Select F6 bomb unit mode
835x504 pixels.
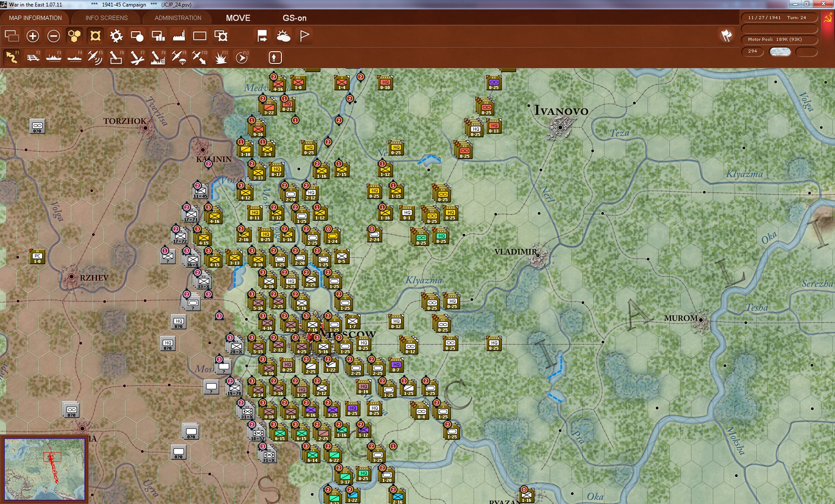point(116,57)
